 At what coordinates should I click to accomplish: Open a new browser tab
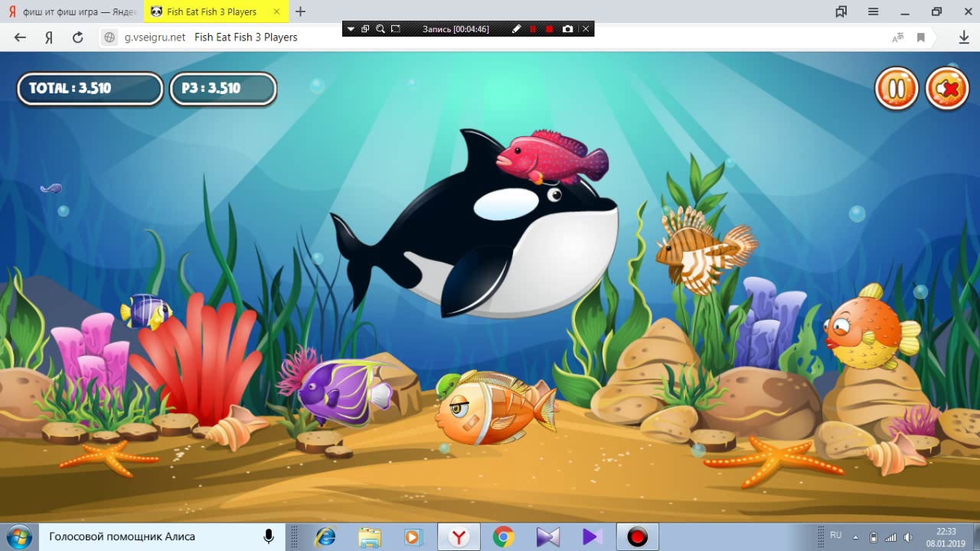click(x=300, y=11)
